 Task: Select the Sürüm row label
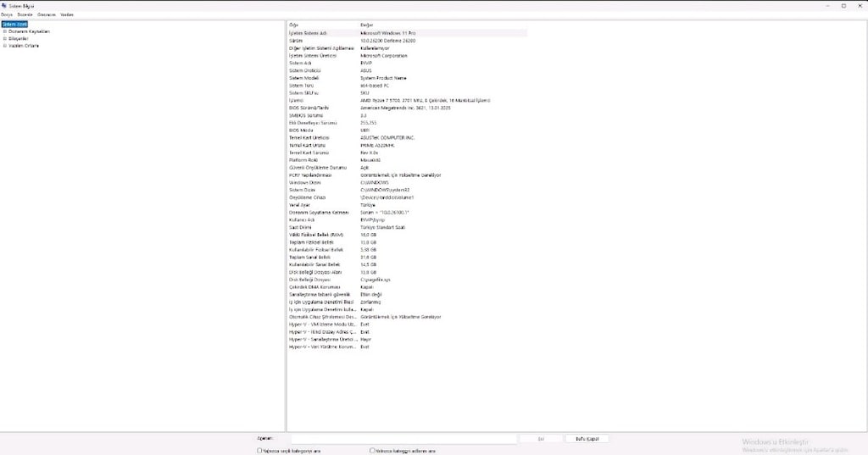click(x=296, y=41)
